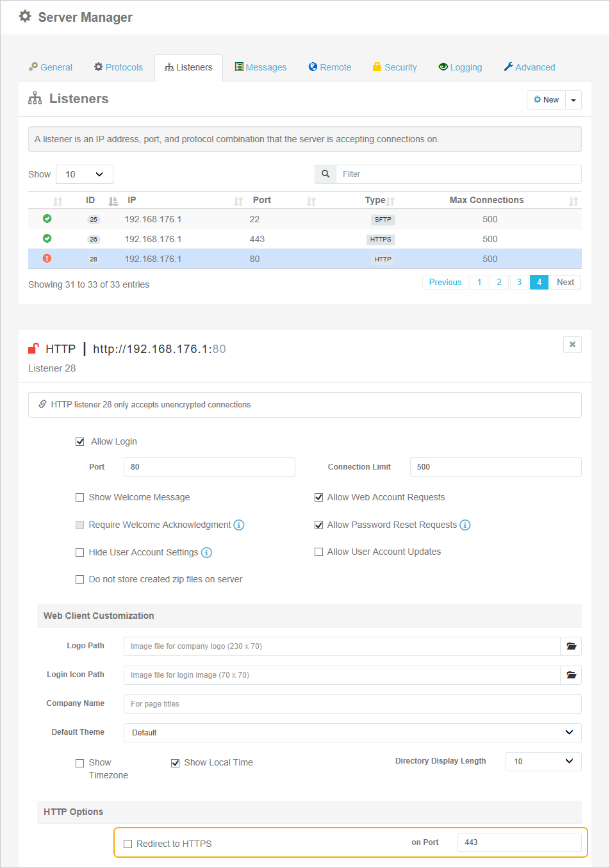Switch to the General tab
This screenshot has width=610, height=868.
(x=51, y=67)
